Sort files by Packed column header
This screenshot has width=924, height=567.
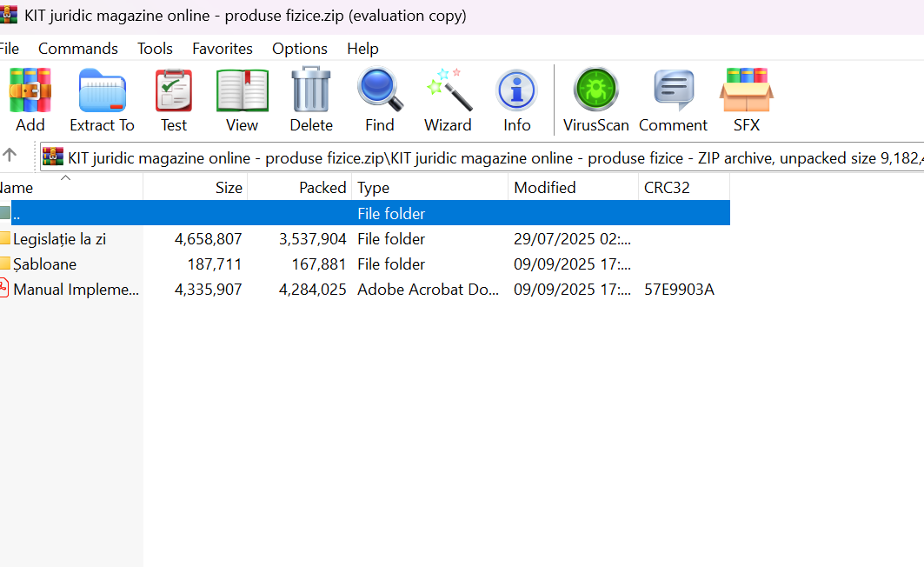tap(299, 188)
